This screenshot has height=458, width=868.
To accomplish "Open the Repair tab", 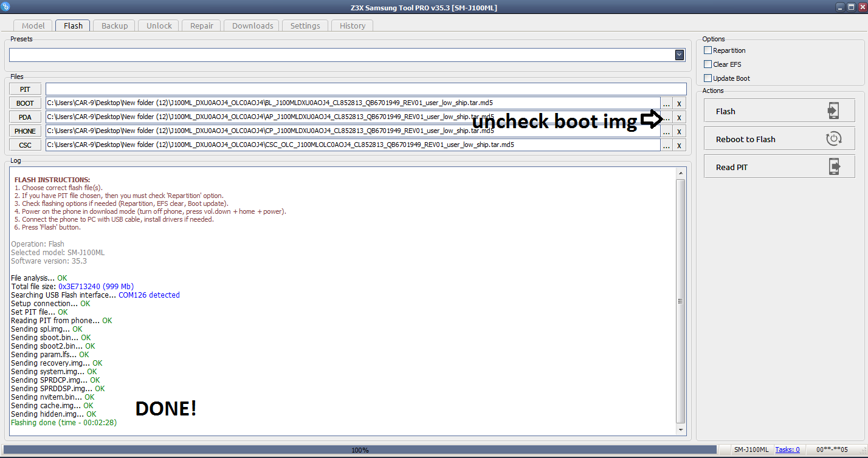I will (x=201, y=26).
